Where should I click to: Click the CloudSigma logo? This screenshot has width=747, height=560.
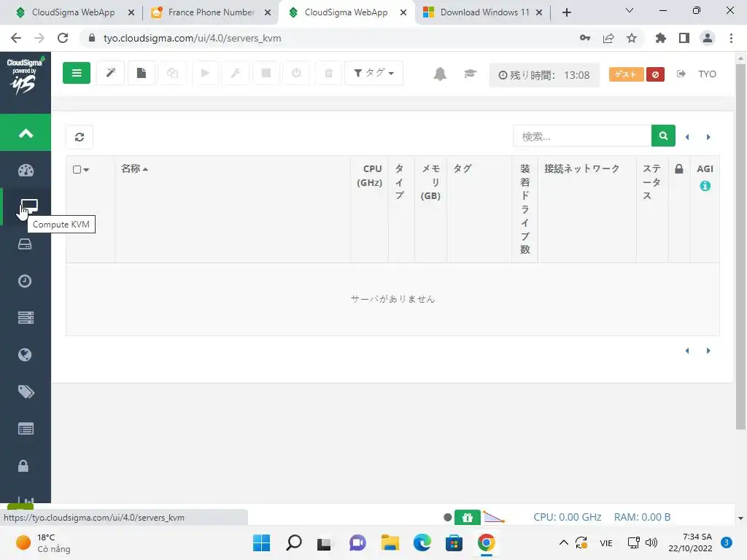(25, 75)
